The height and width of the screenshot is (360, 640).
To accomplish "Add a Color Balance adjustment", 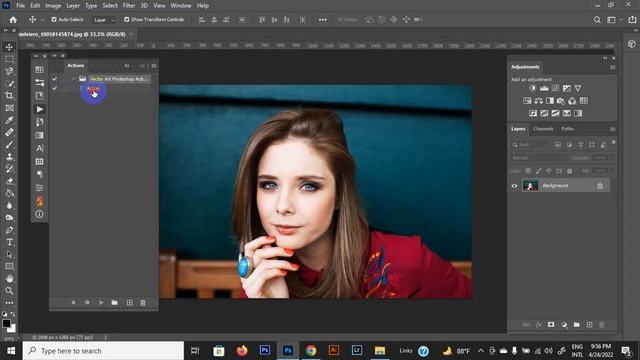I will click(x=539, y=101).
